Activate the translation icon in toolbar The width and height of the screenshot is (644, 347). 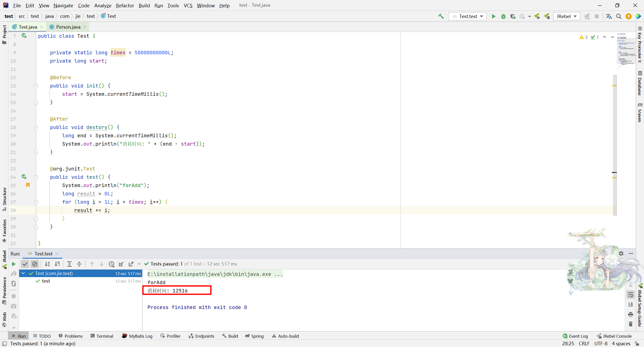click(609, 16)
